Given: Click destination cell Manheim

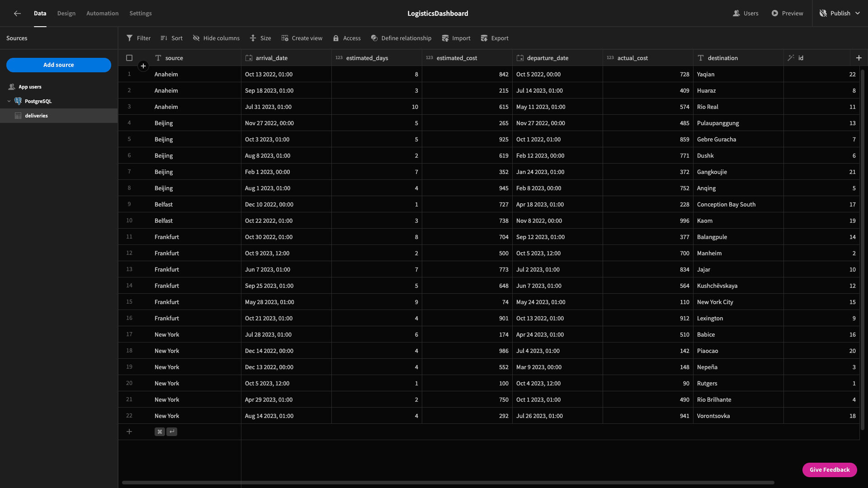Looking at the screenshot, I should click(x=738, y=253).
